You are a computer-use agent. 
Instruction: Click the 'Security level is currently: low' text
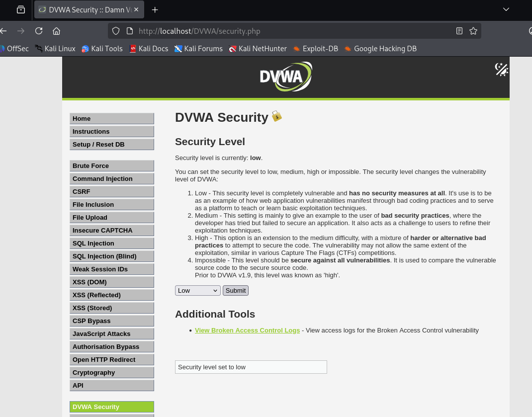218,158
